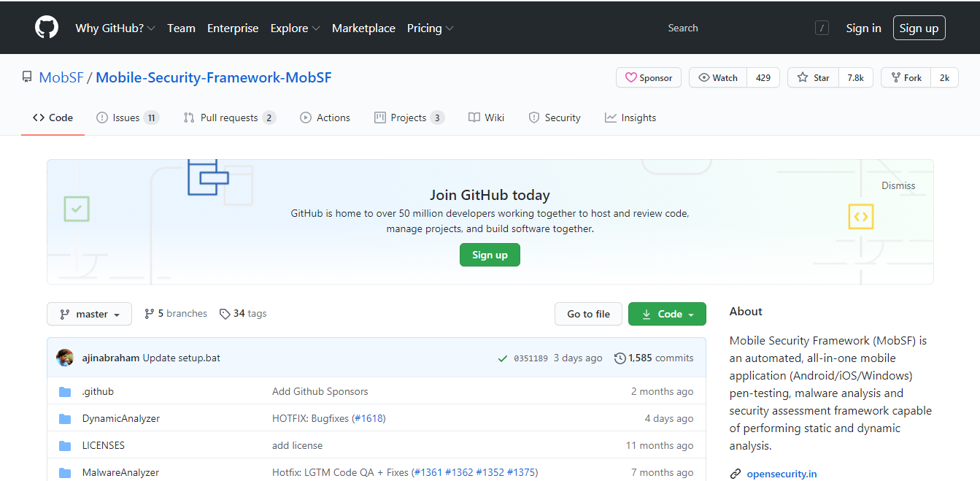Open commit hash 0351189

[x=530, y=358]
